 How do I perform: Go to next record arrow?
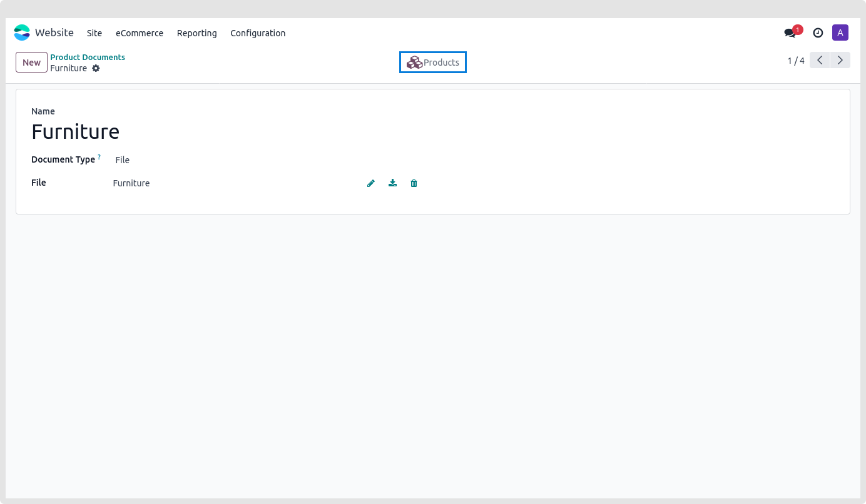(x=840, y=61)
